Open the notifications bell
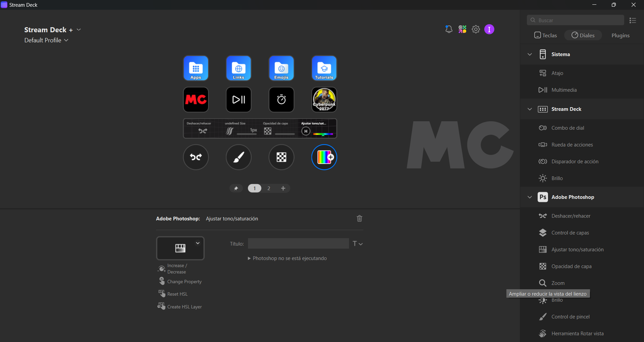644x342 pixels. click(x=449, y=30)
